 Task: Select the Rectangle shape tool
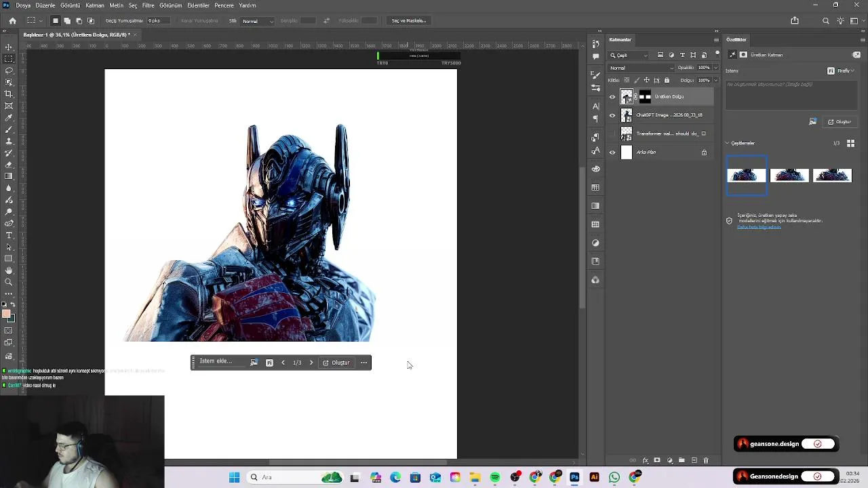9,258
